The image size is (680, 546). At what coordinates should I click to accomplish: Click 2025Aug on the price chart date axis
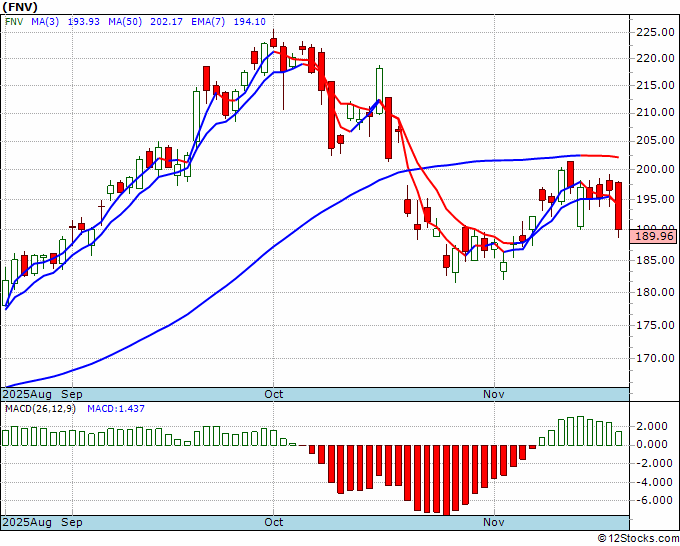pos(27,395)
